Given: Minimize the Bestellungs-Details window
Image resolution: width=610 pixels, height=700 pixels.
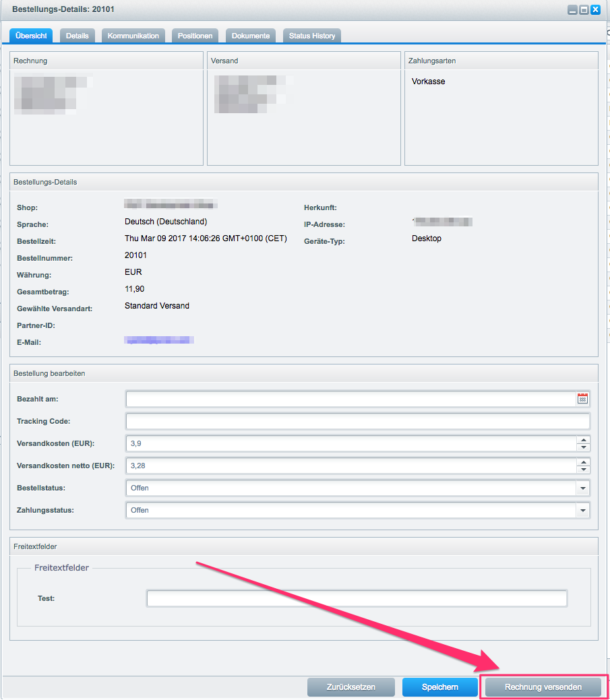Looking at the screenshot, I should click(572, 10).
